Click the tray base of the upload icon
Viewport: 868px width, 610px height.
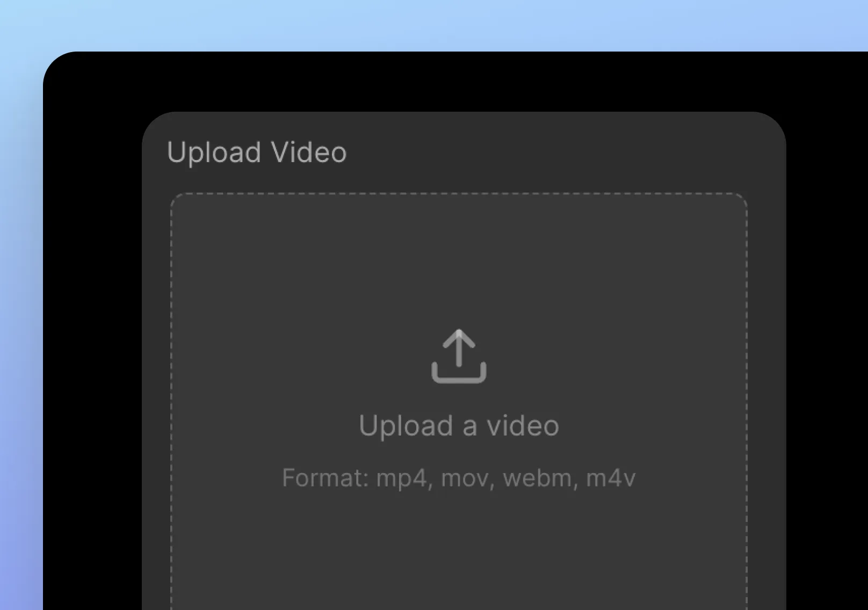(459, 374)
